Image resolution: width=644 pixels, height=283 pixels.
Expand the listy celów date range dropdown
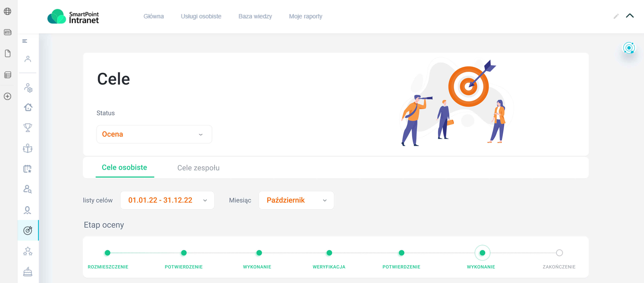pyautogui.click(x=167, y=200)
